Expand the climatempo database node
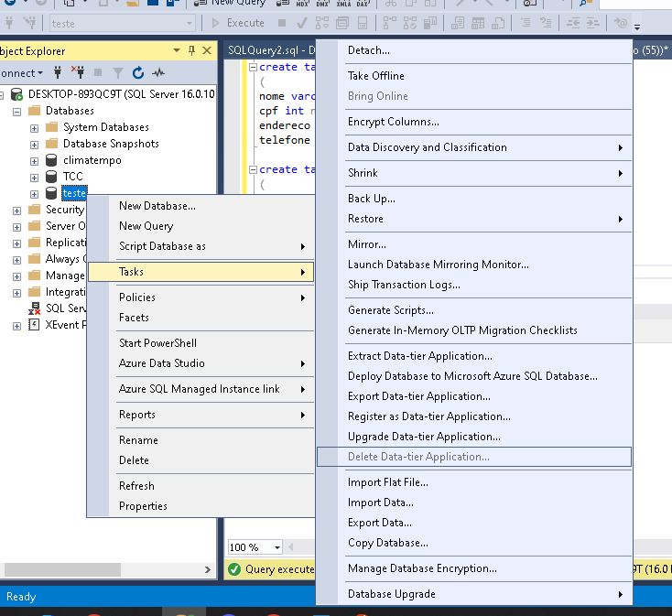This screenshot has height=616, width=672. 34,161
